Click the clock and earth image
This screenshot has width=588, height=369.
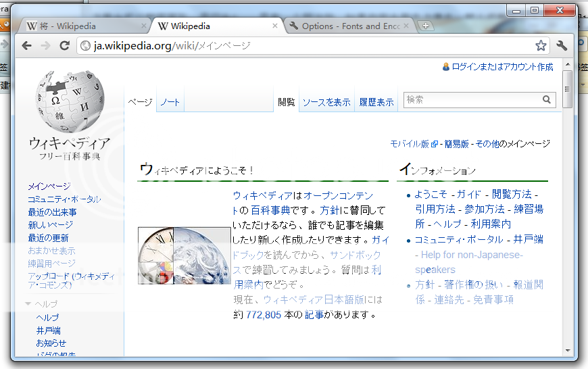click(184, 255)
